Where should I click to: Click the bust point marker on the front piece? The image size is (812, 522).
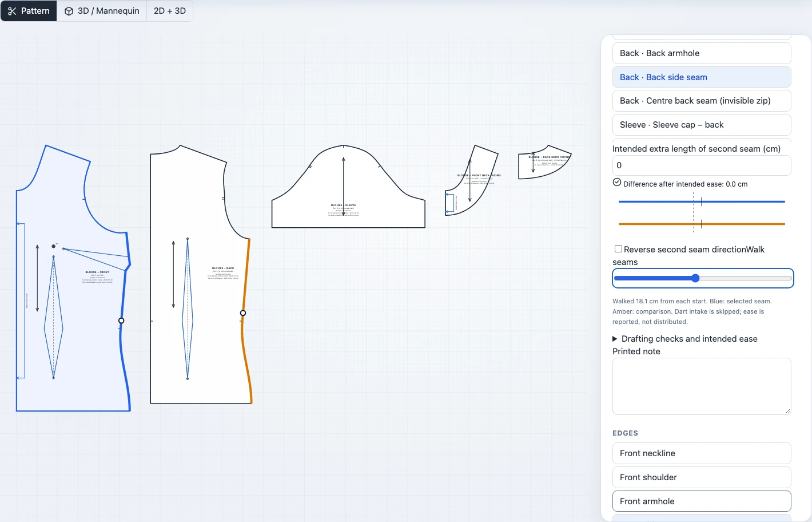[x=54, y=246]
